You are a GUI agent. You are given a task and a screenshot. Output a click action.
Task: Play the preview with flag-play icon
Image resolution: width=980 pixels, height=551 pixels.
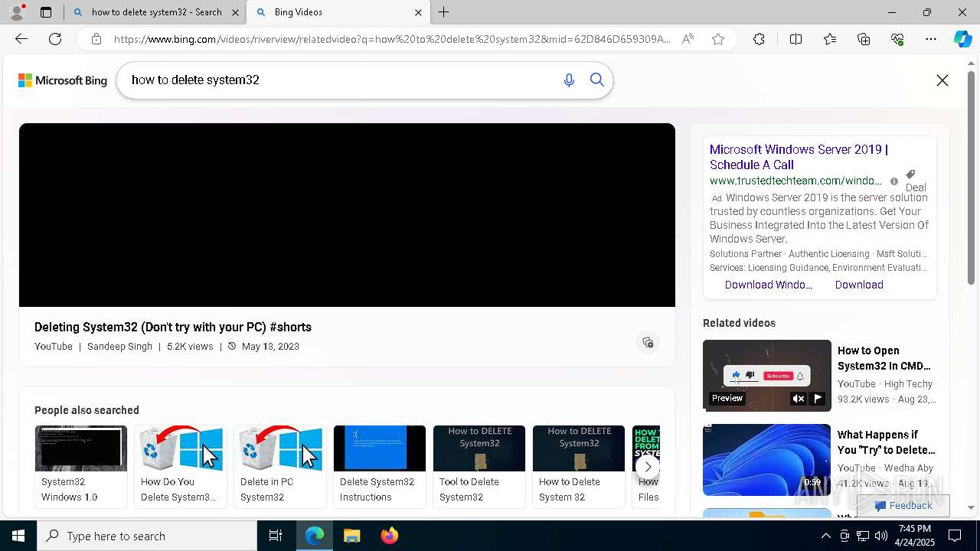coord(818,399)
